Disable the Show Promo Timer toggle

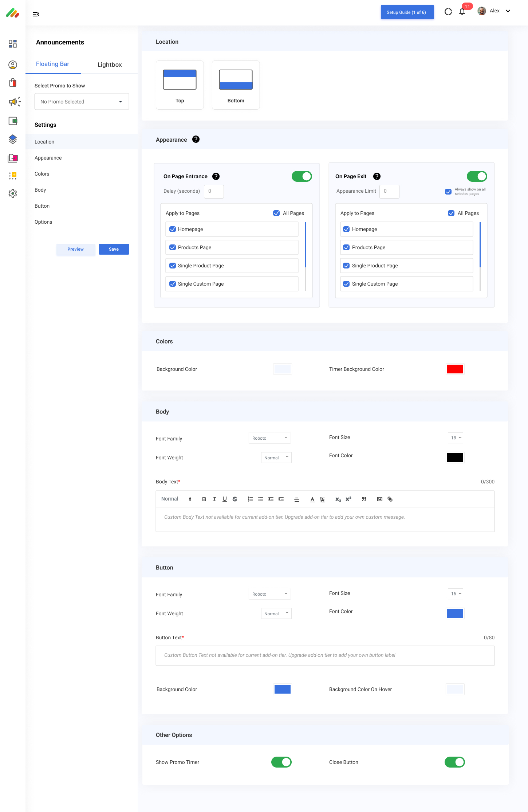coord(281,762)
